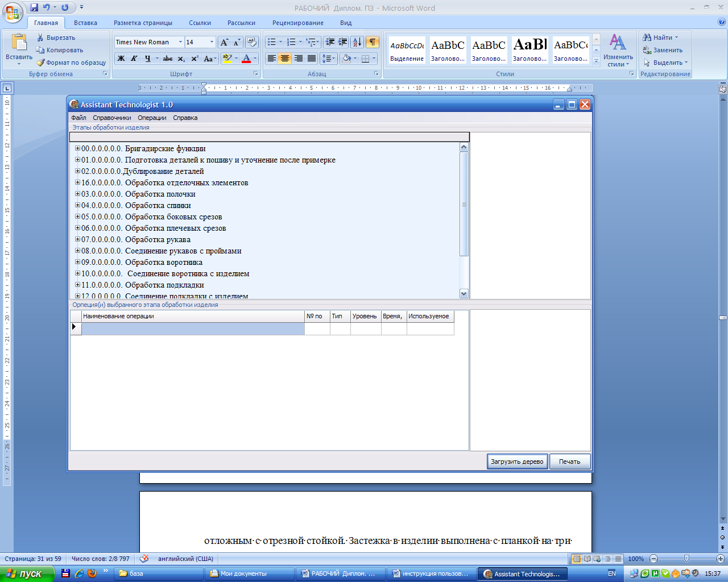The height and width of the screenshot is (582, 728).
Task: Click the tree scrollbar down arrow
Action: (464, 293)
